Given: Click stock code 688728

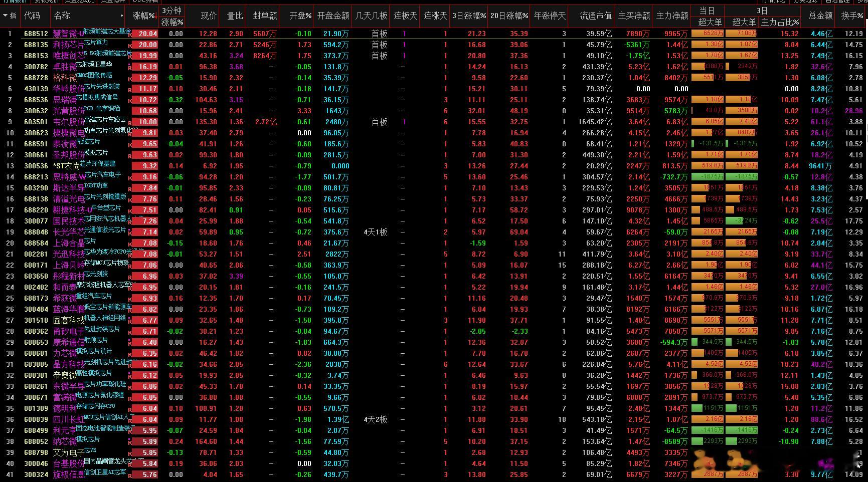Looking at the screenshot, I should [36, 78].
